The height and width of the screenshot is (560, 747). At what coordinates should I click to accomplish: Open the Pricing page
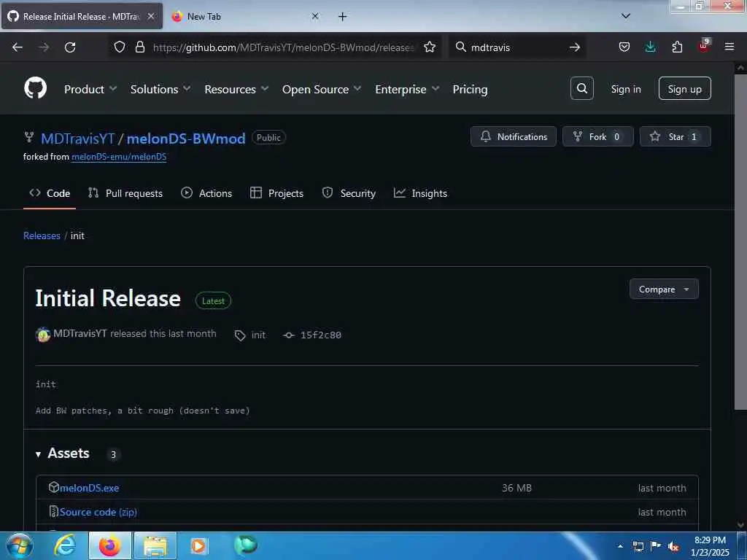coord(470,89)
